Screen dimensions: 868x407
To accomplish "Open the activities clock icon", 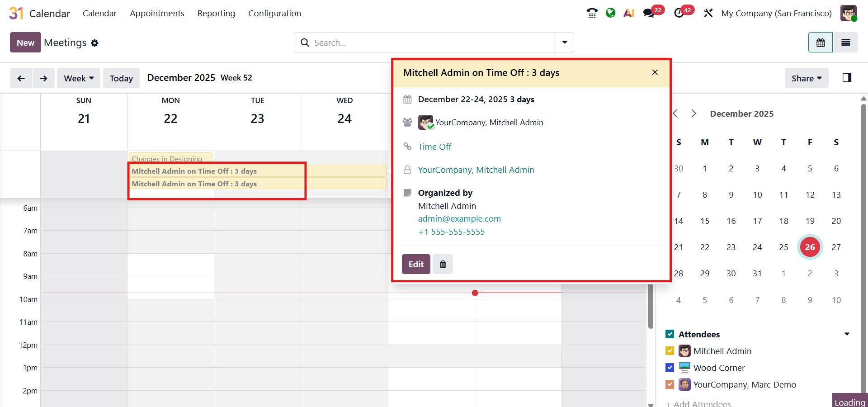I will coord(679,13).
